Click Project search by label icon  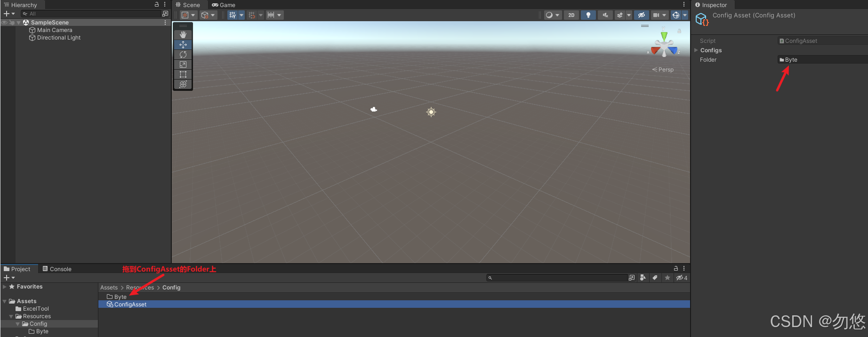pos(655,278)
